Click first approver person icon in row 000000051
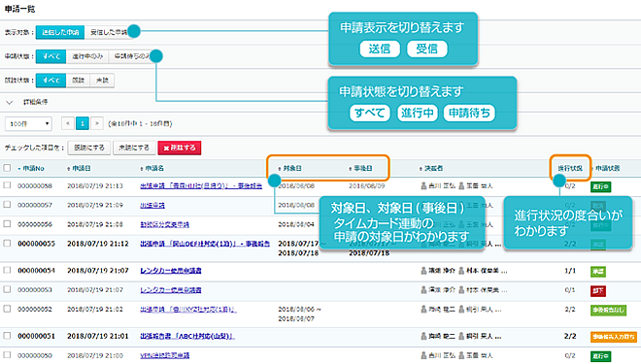641x364 pixels. [423, 336]
